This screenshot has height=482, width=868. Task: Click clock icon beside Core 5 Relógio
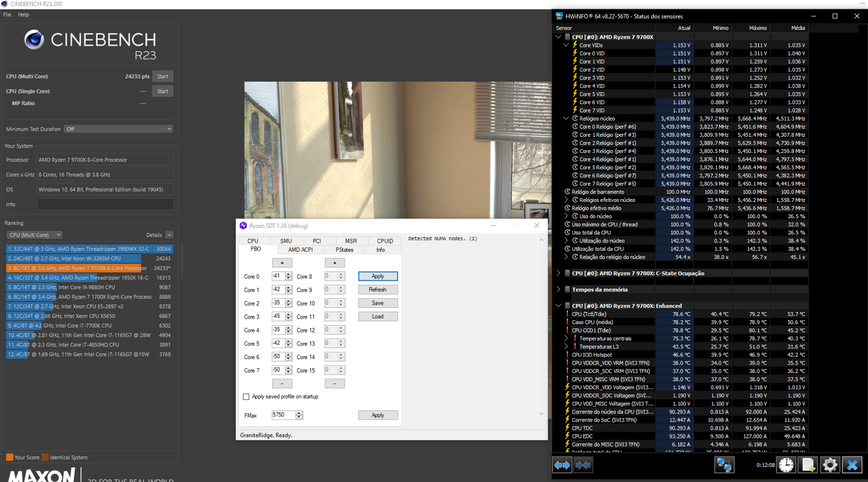click(575, 167)
